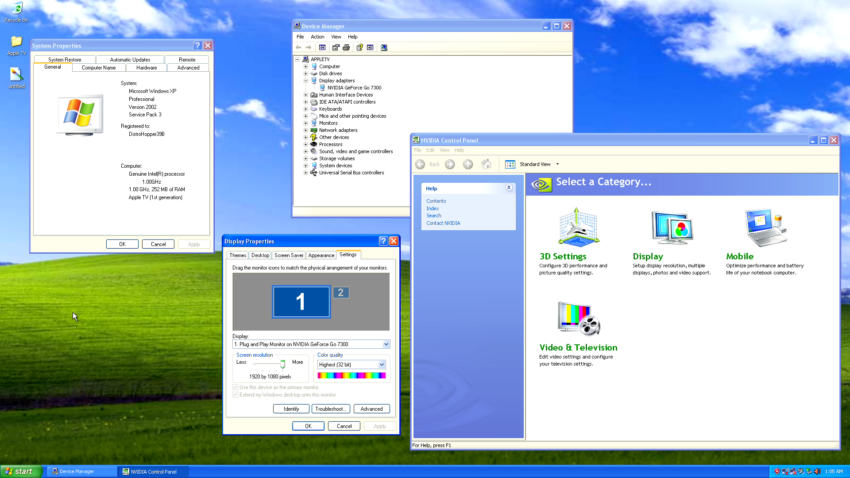
Task: Click the help question mark in Display Properties title
Action: coord(383,241)
